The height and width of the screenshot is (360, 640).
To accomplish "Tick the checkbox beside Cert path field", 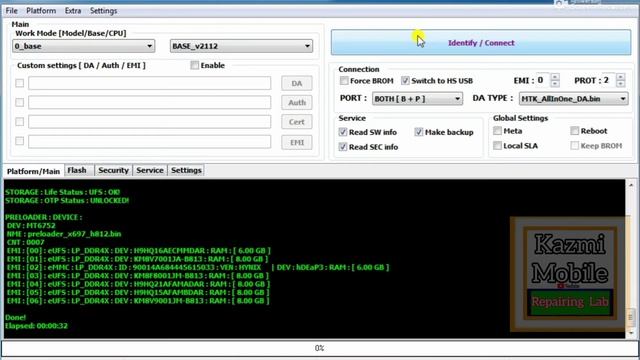I will click(x=20, y=122).
